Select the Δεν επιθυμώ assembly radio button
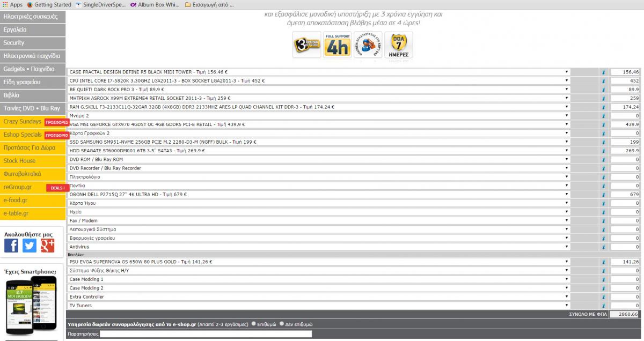Viewport: 644px width, 341px height. coord(281,324)
